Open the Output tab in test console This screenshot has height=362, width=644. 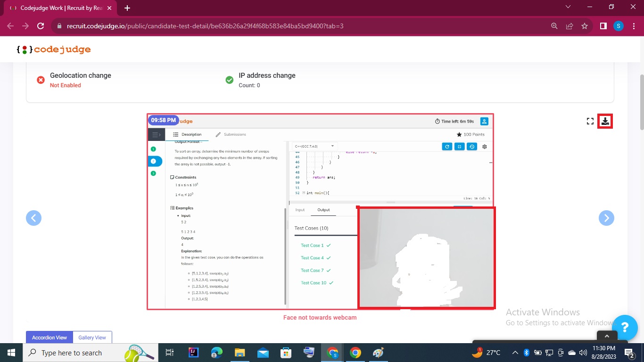tap(323, 210)
